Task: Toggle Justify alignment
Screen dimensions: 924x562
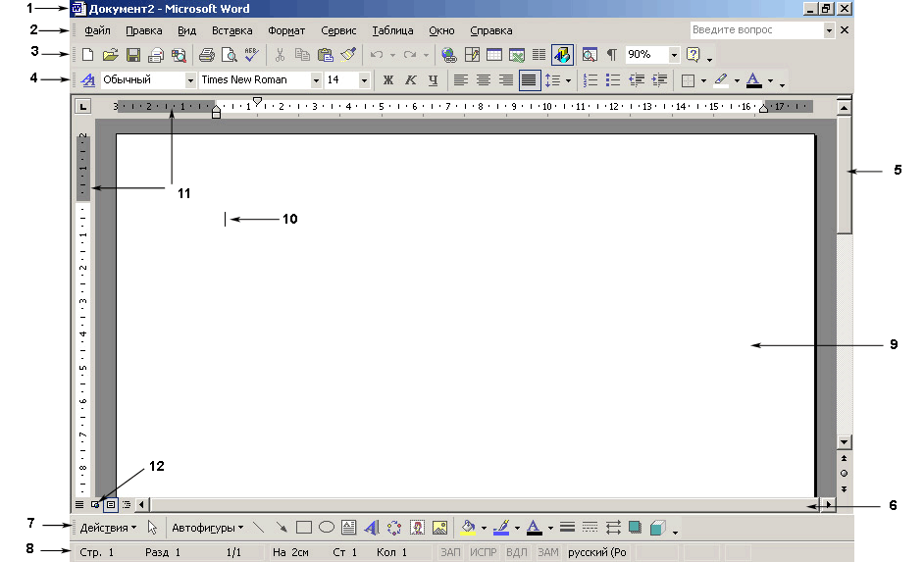Action: click(x=529, y=80)
